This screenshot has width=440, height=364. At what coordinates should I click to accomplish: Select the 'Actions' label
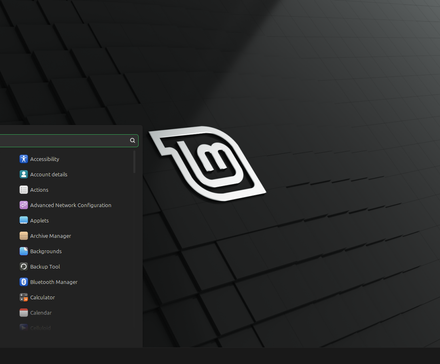pyautogui.click(x=39, y=190)
